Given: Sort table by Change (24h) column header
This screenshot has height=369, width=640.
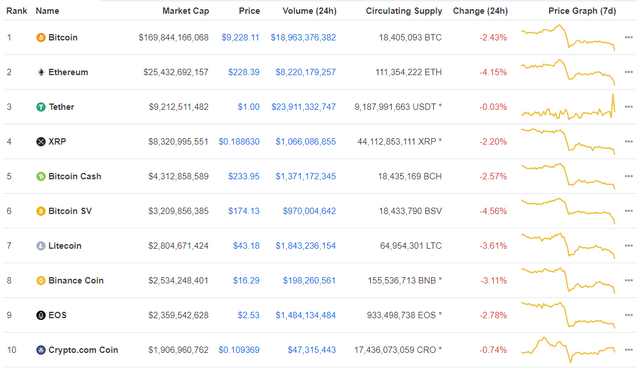Looking at the screenshot, I should (x=480, y=11).
